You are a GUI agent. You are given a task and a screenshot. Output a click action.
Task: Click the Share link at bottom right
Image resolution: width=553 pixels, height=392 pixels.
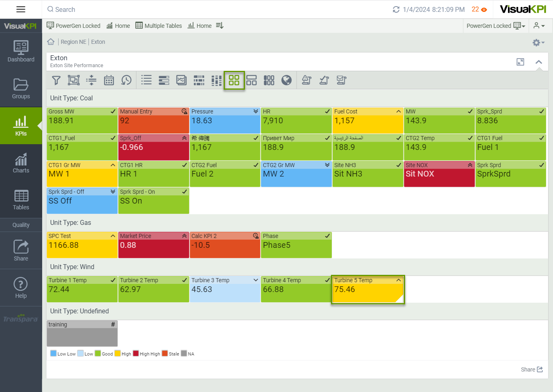point(532,369)
